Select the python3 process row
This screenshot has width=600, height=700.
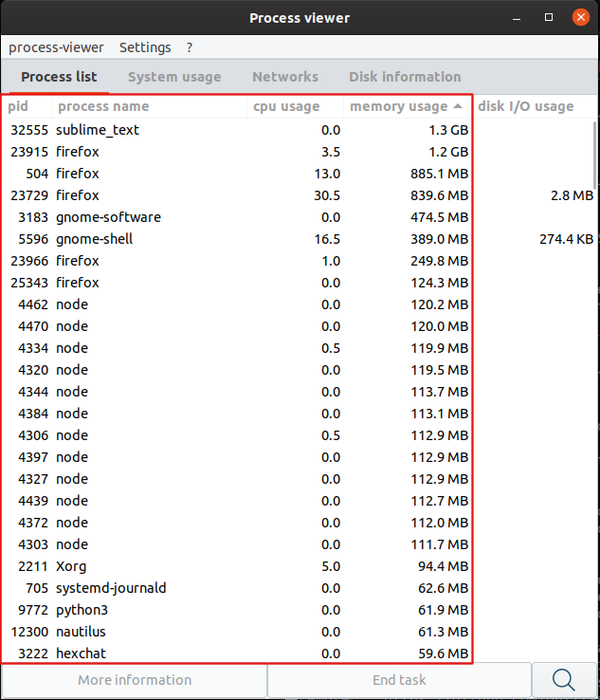coord(300,610)
